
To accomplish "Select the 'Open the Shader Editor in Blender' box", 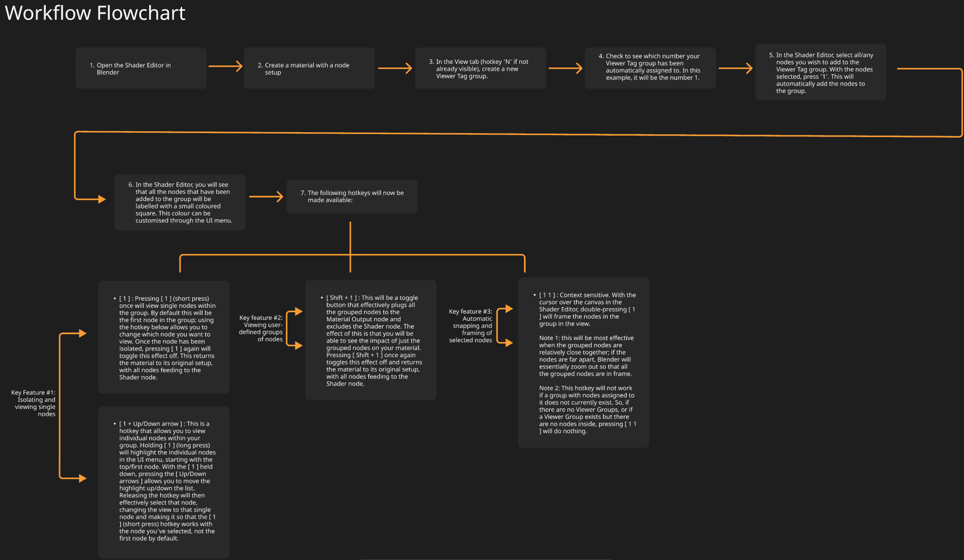I will coord(141,68).
